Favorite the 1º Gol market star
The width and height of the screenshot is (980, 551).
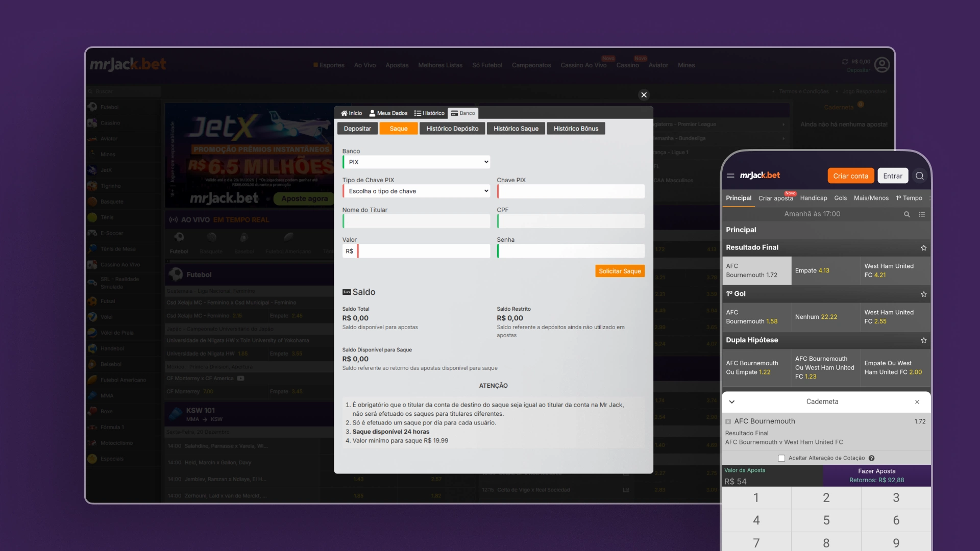click(923, 294)
